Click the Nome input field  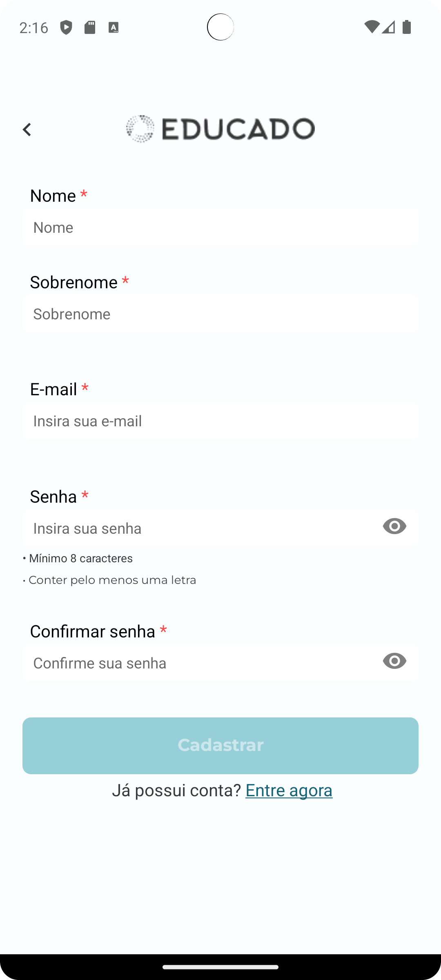tap(220, 227)
